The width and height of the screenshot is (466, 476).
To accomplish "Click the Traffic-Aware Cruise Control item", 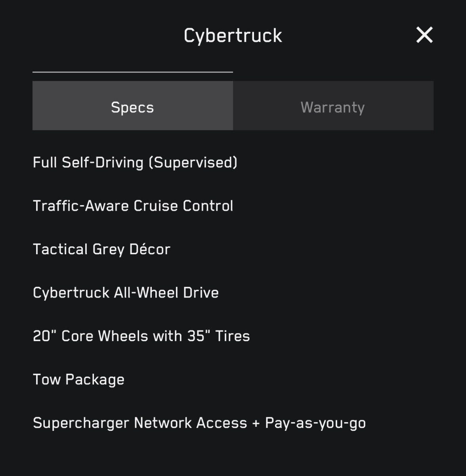I will (133, 206).
